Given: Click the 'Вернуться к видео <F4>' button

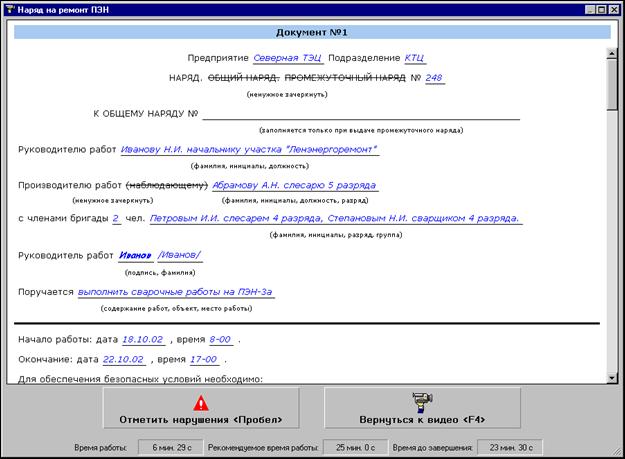Looking at the screenshot, I should click(422, 408).
